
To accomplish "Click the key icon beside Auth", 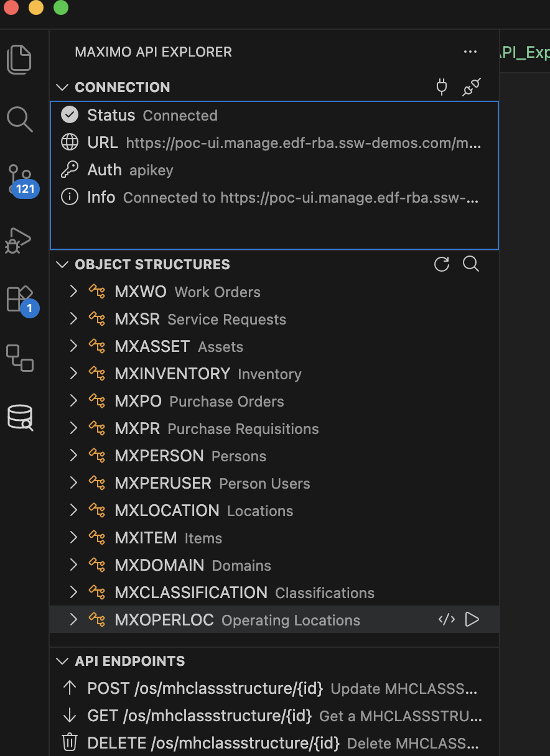I will tap(70, 170).
